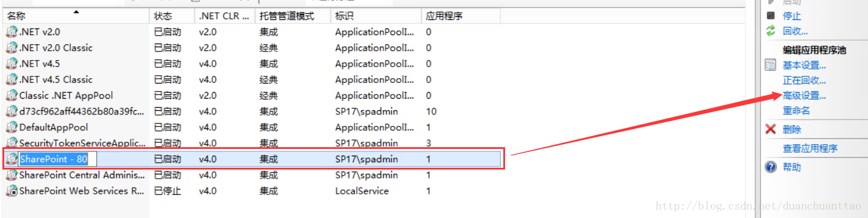Screen dimensions: 868x218
Task: Stop the selected application pool (停止)
Action: click(792, 16)
